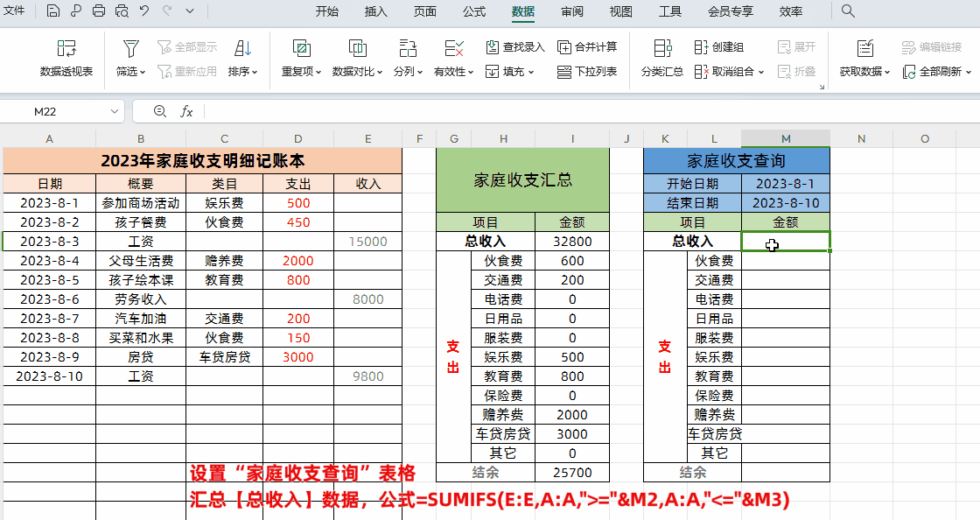Click the zoom magnifier beside formula bar
The image size is (980, 520).
160,111
